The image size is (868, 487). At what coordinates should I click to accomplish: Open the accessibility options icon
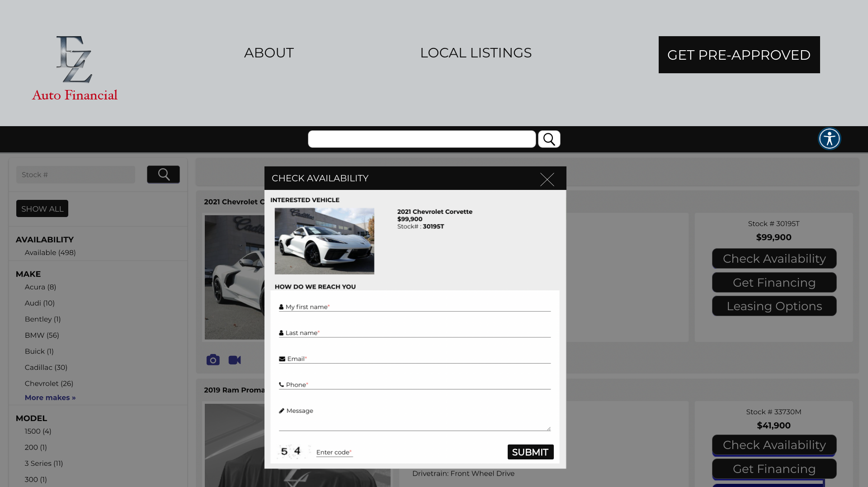(x=830, y=139)
